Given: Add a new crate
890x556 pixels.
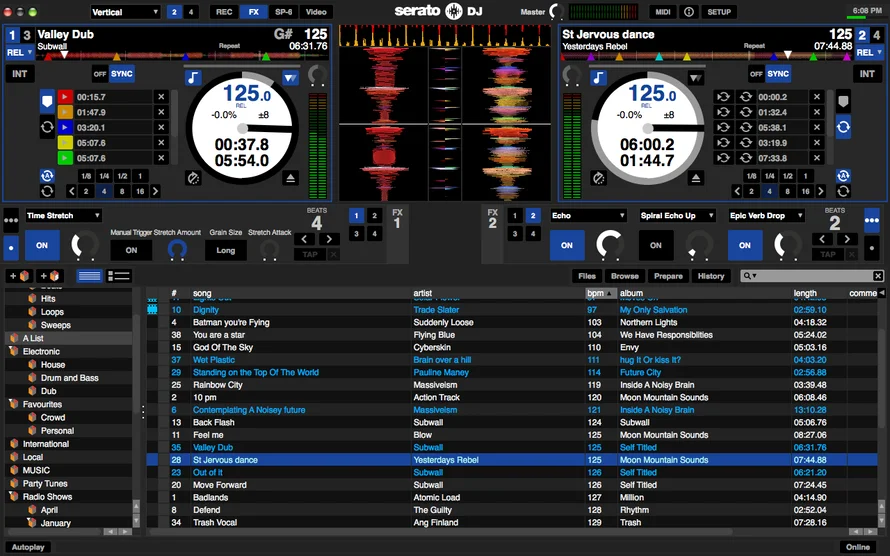Looking at the screenshot, I should [x=19, y=276].
